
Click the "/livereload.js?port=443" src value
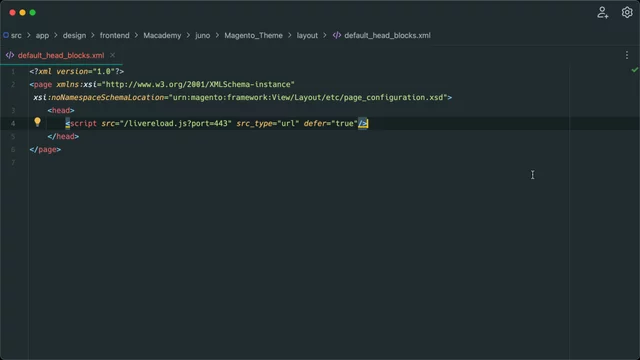click(176, 124)
